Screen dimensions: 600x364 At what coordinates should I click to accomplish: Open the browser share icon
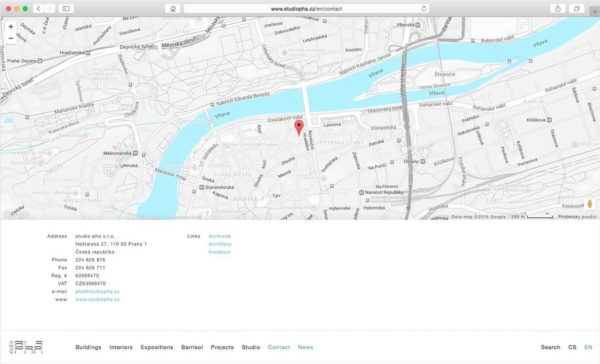pyautogui.click(x=558, y=9)
